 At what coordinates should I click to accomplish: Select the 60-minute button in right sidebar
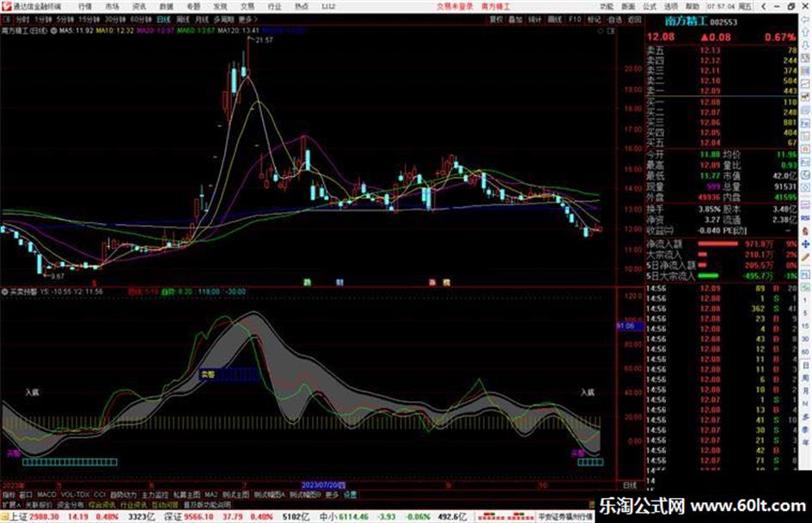[x=805, y=351]
